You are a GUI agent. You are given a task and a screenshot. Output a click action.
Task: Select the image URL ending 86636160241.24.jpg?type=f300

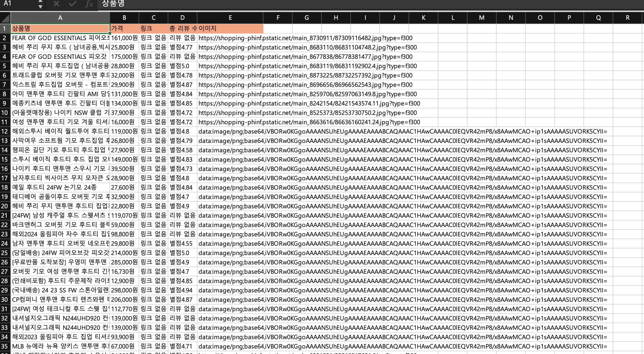(309, 122)
